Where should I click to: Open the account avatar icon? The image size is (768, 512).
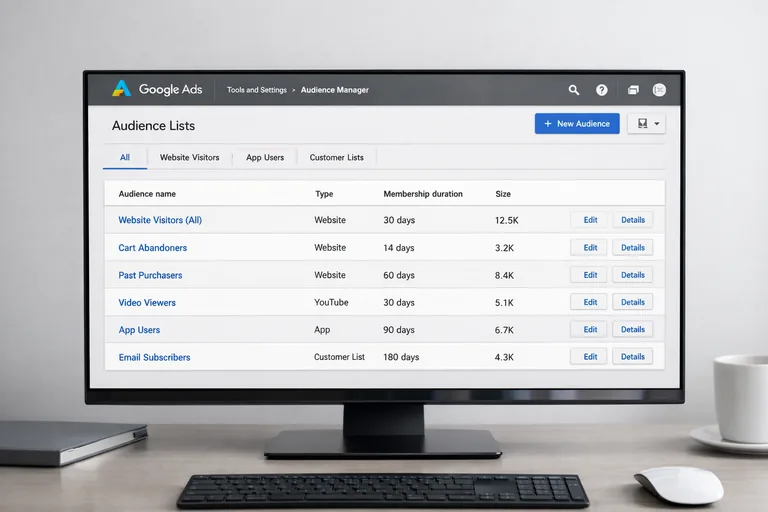pyautogui.click(x=659, y=90)
